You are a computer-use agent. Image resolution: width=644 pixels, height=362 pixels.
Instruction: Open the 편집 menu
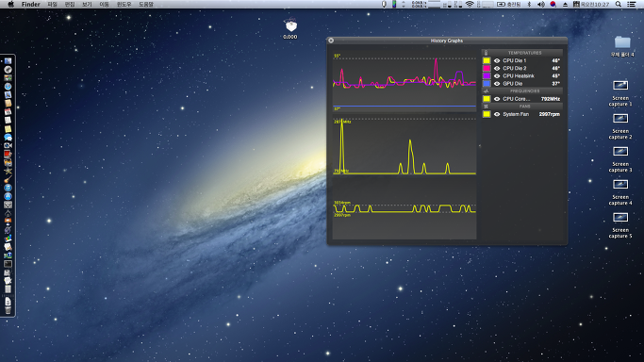[x=70, y=4]
